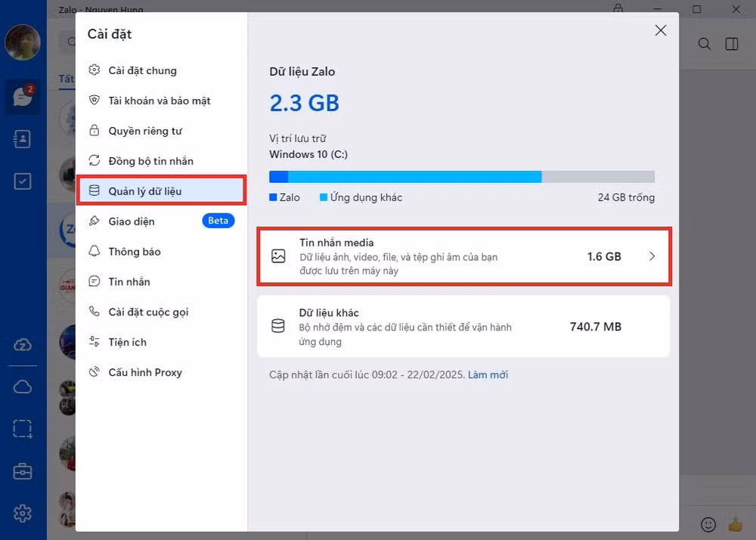756x540 pixels.
Task: Click the database icon beside Quản lý dữ liệu
Action: pyautogui.click(x=94, y=191)
